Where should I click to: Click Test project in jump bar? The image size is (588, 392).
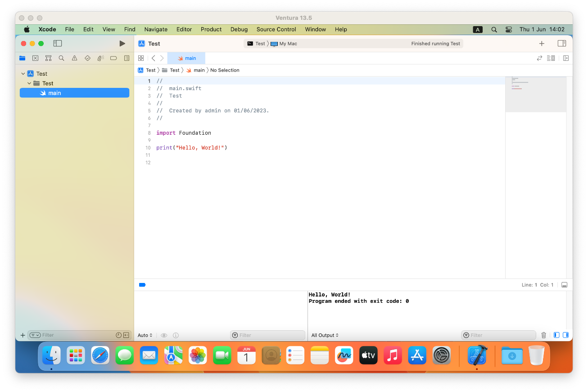pyautogui.click(x=147, y=70)
